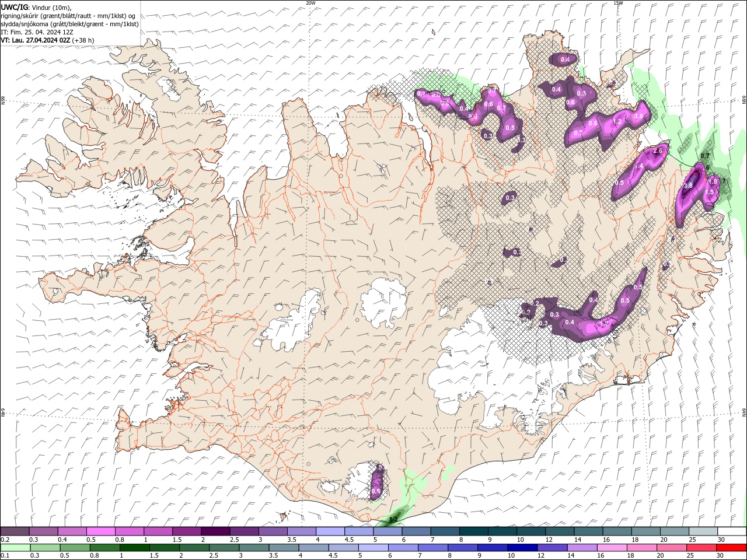The image size is (747, 560).
Task: Click the "rigning/skúrir (grænt/blátt/rautt - mm/1klst) og" line
Action: click(x=69, y=16)
